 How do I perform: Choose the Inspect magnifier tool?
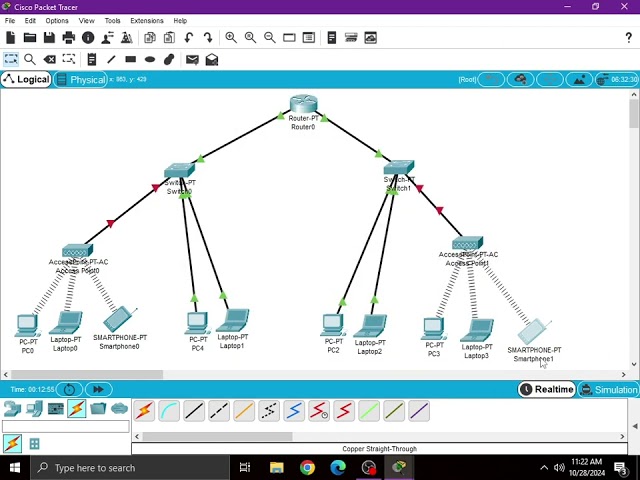pyautogui.click(x=30, y=60)
